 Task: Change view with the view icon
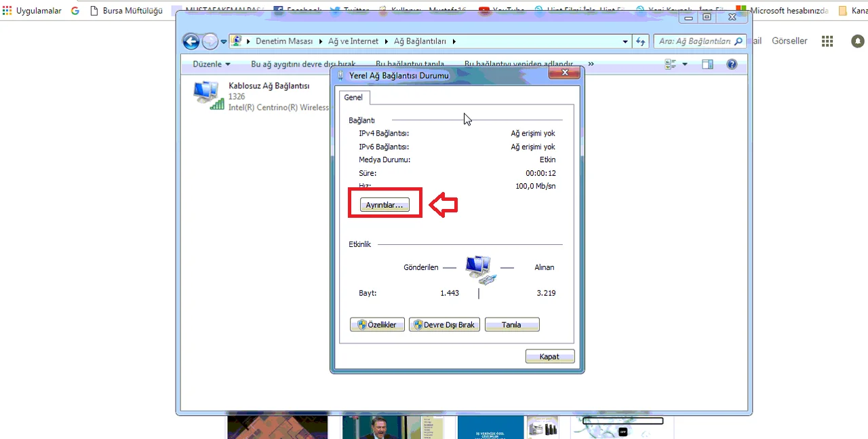671,64
